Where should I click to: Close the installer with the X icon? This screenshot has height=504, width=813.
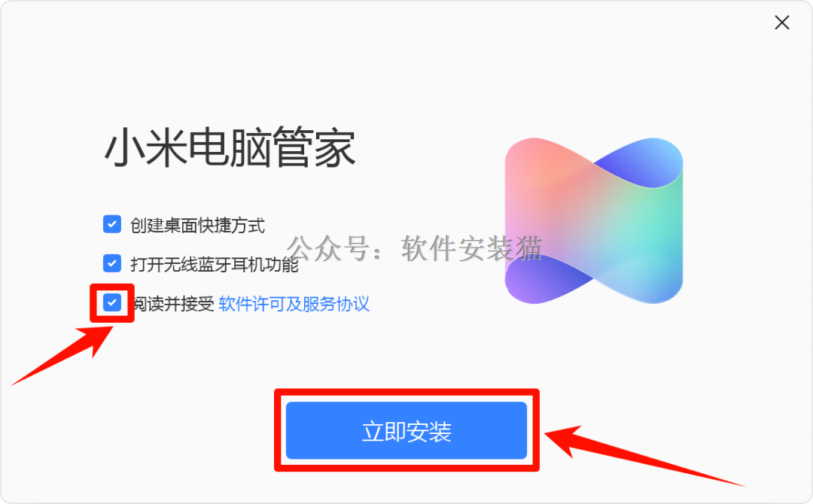782,23
